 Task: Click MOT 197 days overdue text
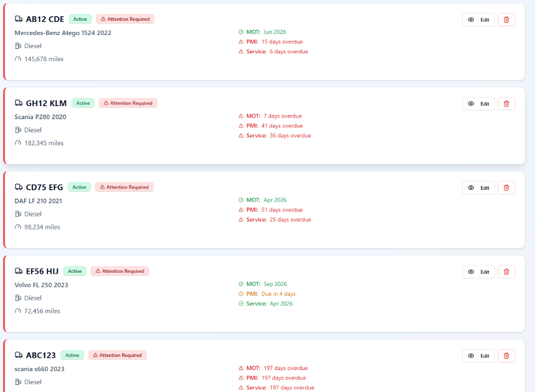(277, 368)
